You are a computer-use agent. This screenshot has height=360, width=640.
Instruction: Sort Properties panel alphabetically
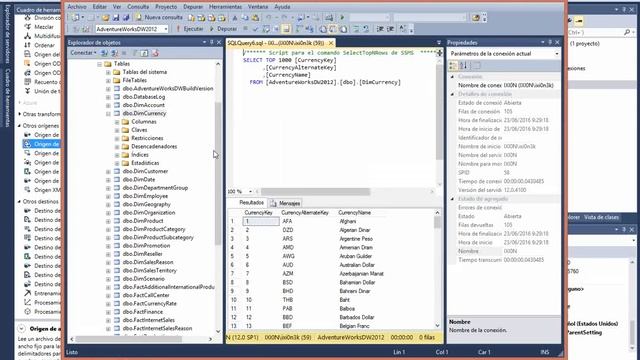coord(464,65)
